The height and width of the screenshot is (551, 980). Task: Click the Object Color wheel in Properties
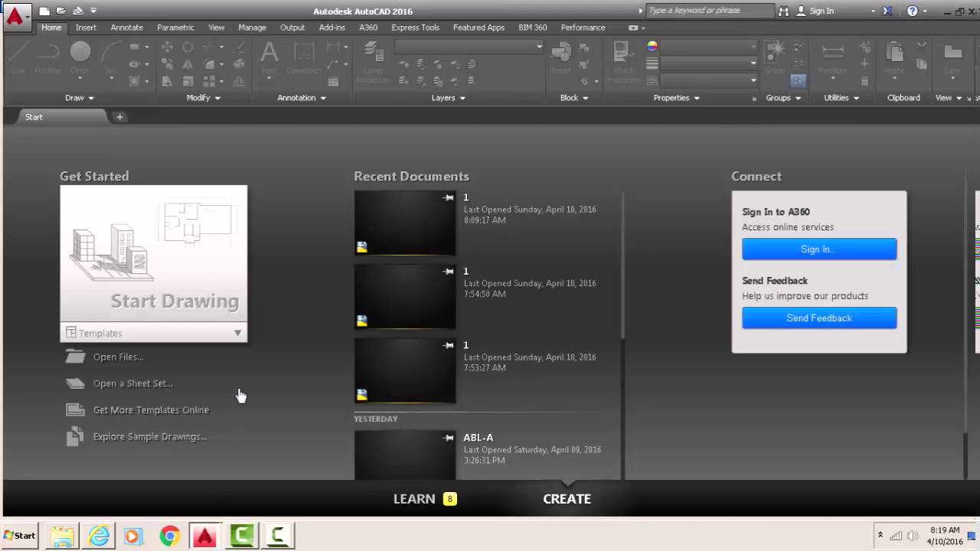tap(652, 47)
